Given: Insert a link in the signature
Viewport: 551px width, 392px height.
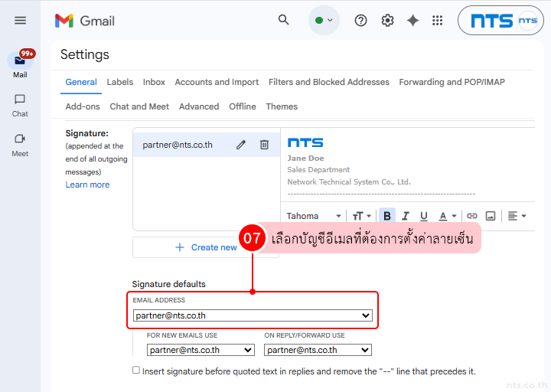Looking at the screenshot, I should 471,216.
